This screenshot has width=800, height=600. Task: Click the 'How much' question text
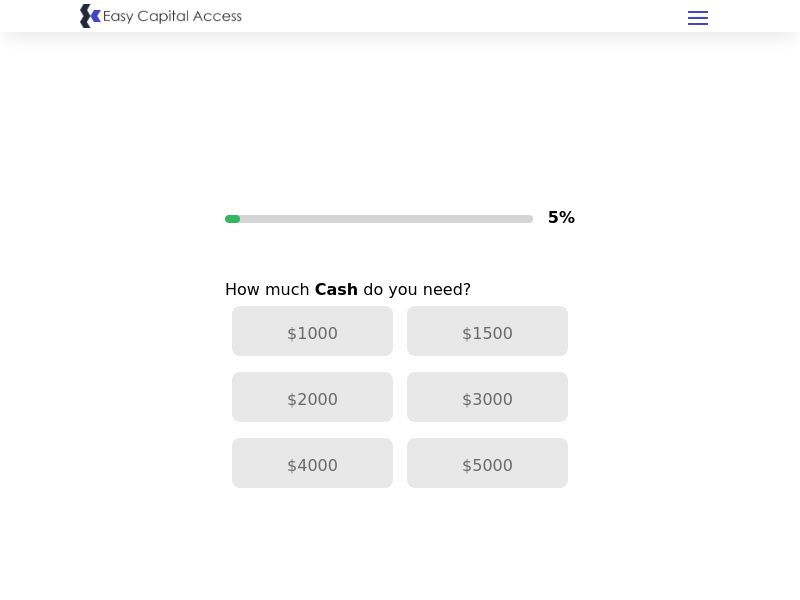[x=267, y=290]
